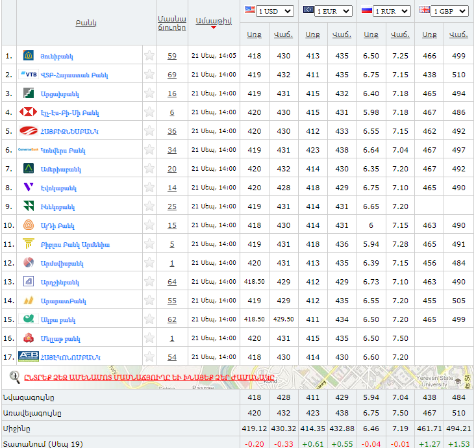Viewport: 476px width, 448px height.
Task: Click the Unibank logo icon
Action: tap(29, 55)
